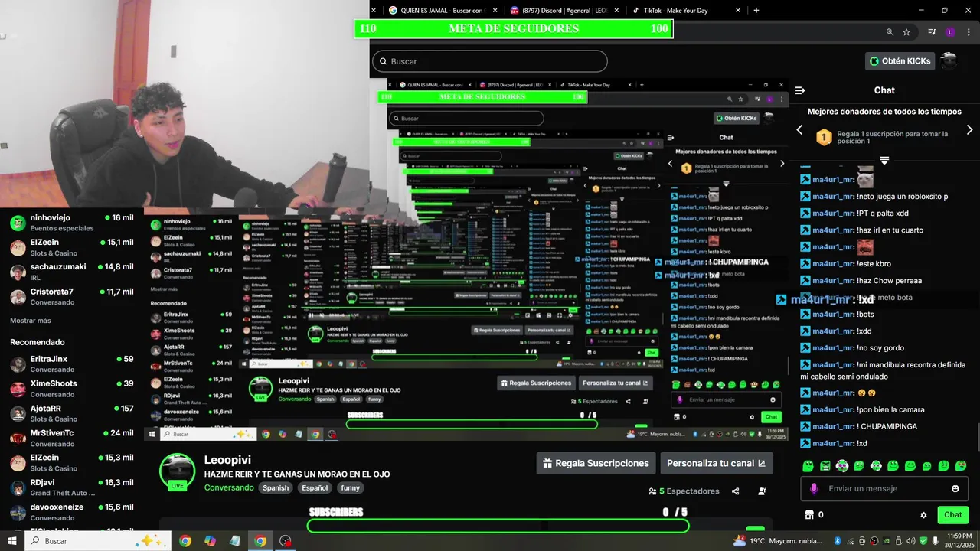This screenshot has height=551, width=980.
Task: Expand list with Mostrar más
Action: [x=31, y=321]
